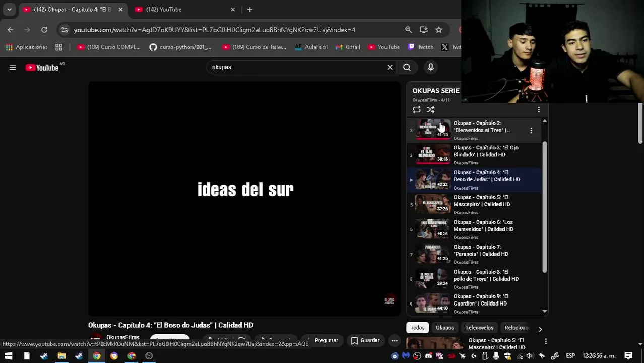Play Capítulo 7 'Paranoia'
This screenshot has height=363, width=644.
coord(474,254)
